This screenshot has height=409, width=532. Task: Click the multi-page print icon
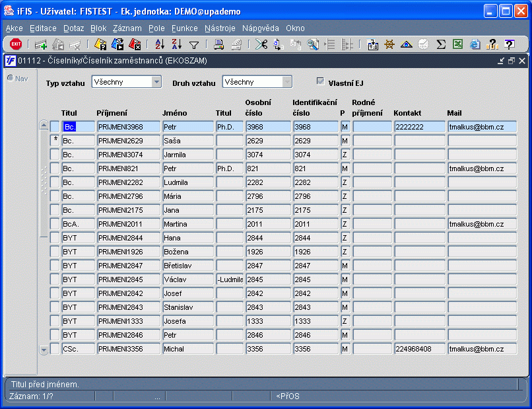coord(236,44)
